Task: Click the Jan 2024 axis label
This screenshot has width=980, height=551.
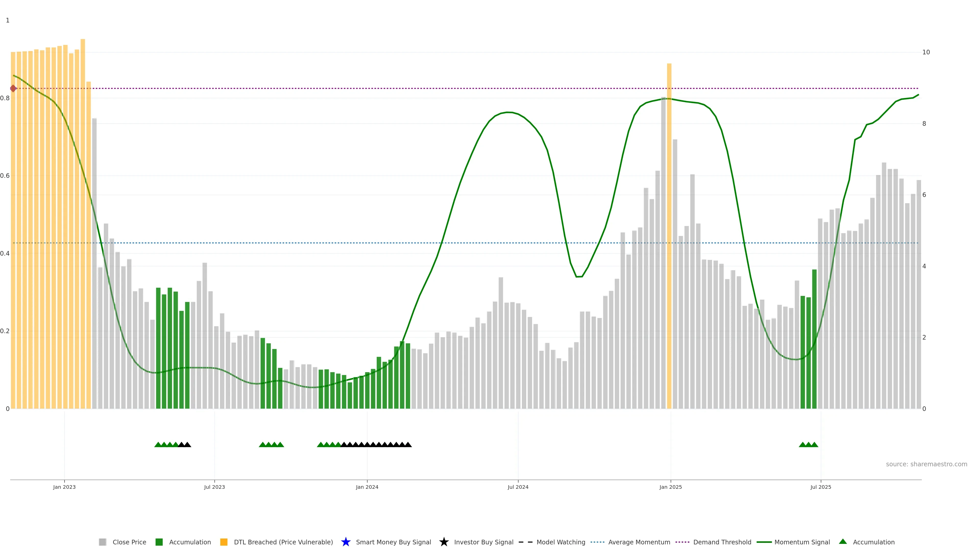Action: coord(367,487)
